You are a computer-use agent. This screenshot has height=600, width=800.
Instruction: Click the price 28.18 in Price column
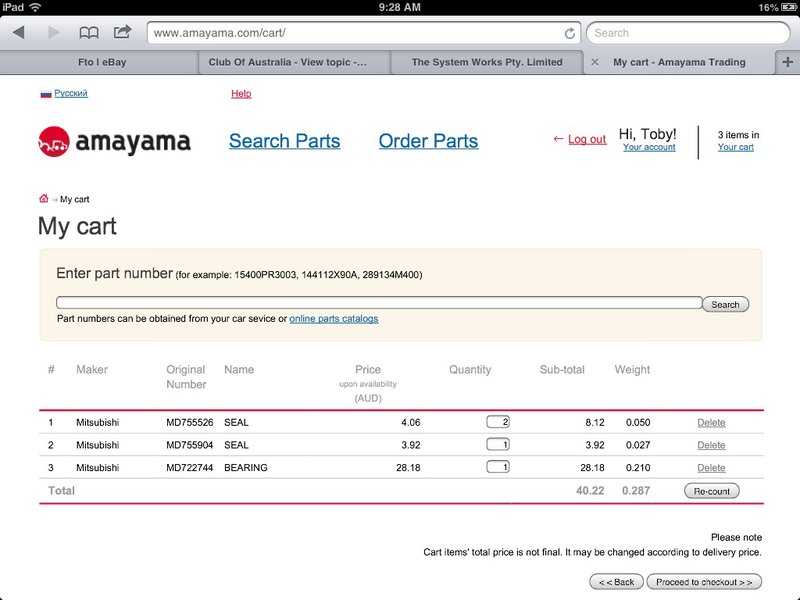click(408, 467)
